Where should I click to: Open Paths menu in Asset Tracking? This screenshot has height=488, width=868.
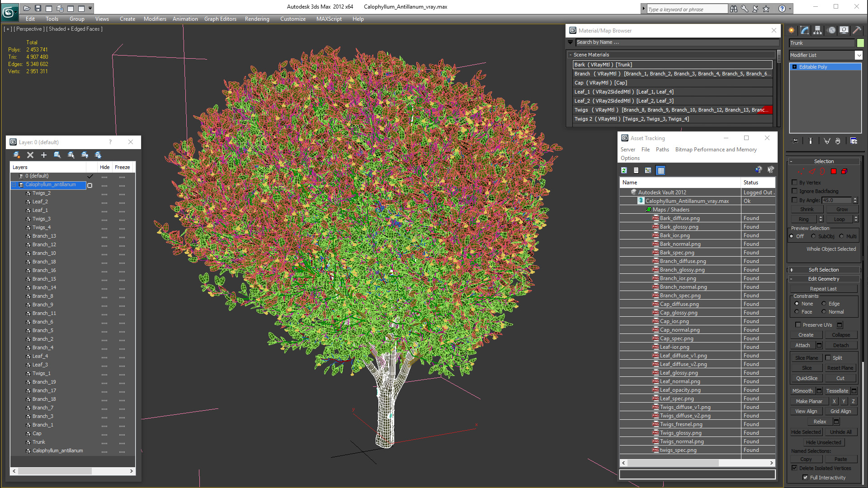[662, 150]
